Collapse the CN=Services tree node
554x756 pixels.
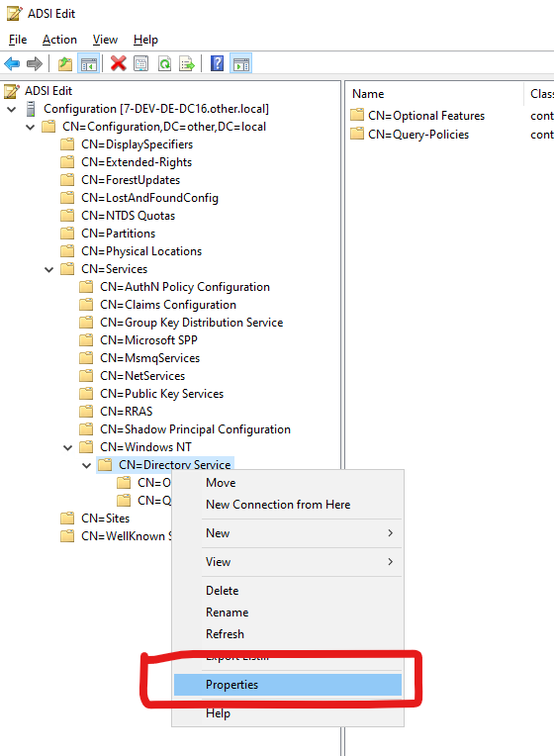click(x=48, y=269)
